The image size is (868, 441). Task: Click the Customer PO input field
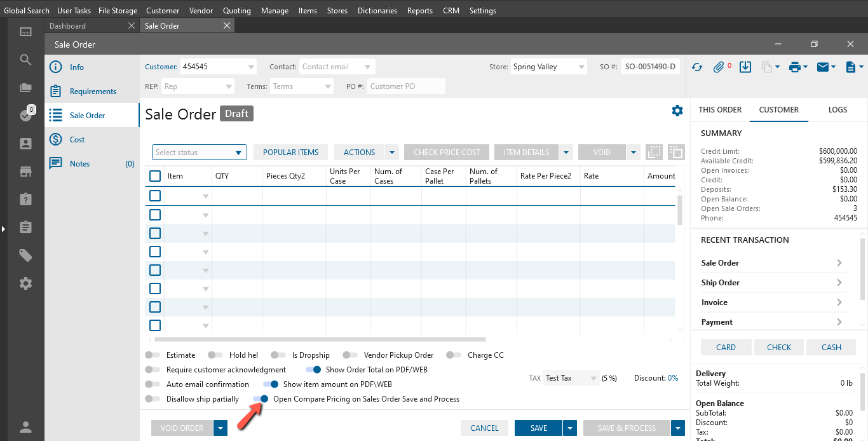coord(405,86)
